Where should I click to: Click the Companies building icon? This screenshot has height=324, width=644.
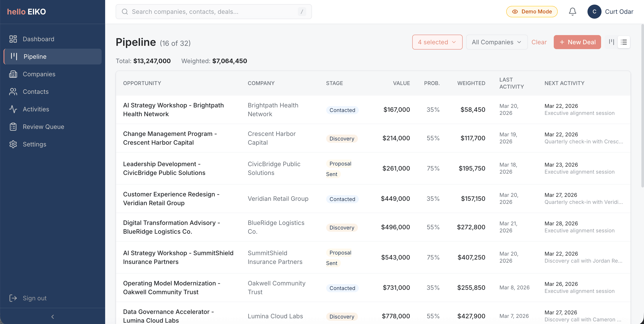[13, 74]
